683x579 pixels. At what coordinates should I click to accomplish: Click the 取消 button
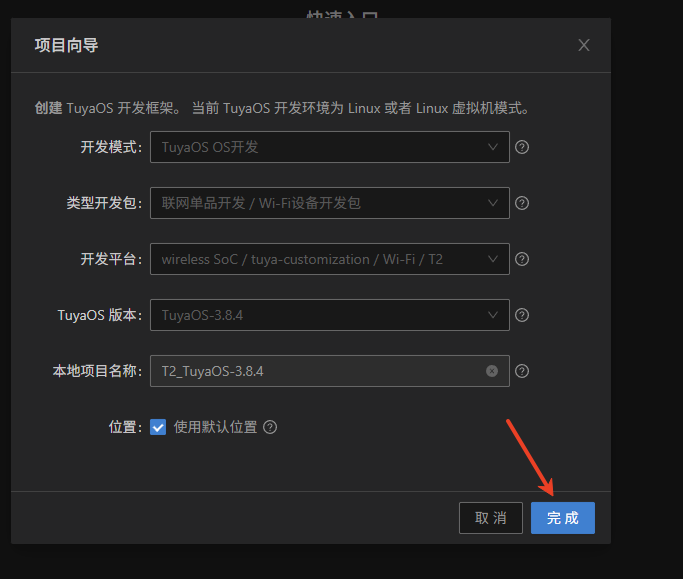491,518
